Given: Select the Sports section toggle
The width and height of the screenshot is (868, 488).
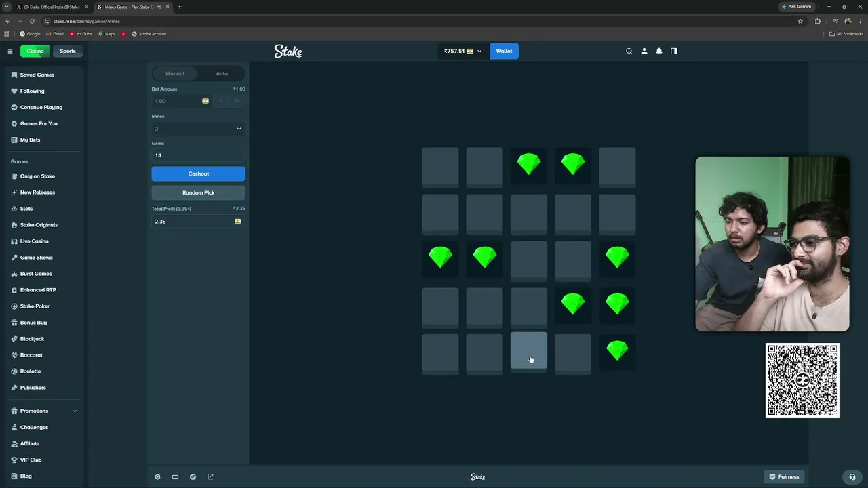Looking at the screenshot, I should click(68, 51).
